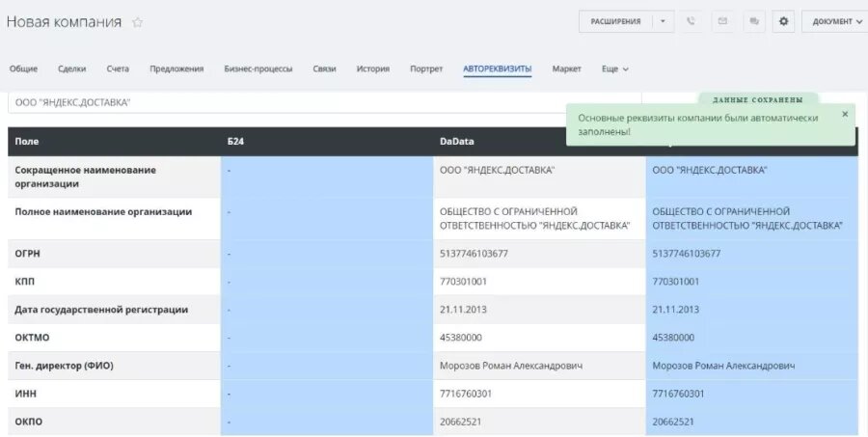Select the Б24 cell in ИНН row

pos(327,394)
